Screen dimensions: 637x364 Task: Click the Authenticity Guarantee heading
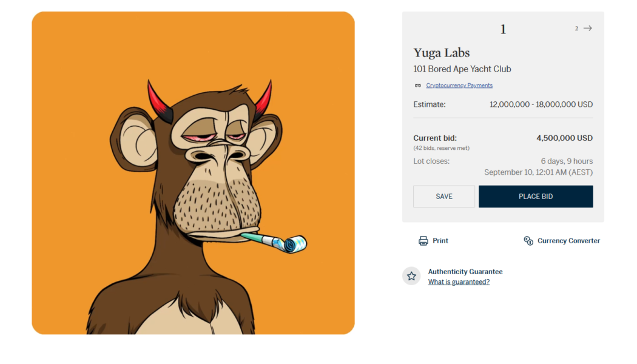point(465,272)
